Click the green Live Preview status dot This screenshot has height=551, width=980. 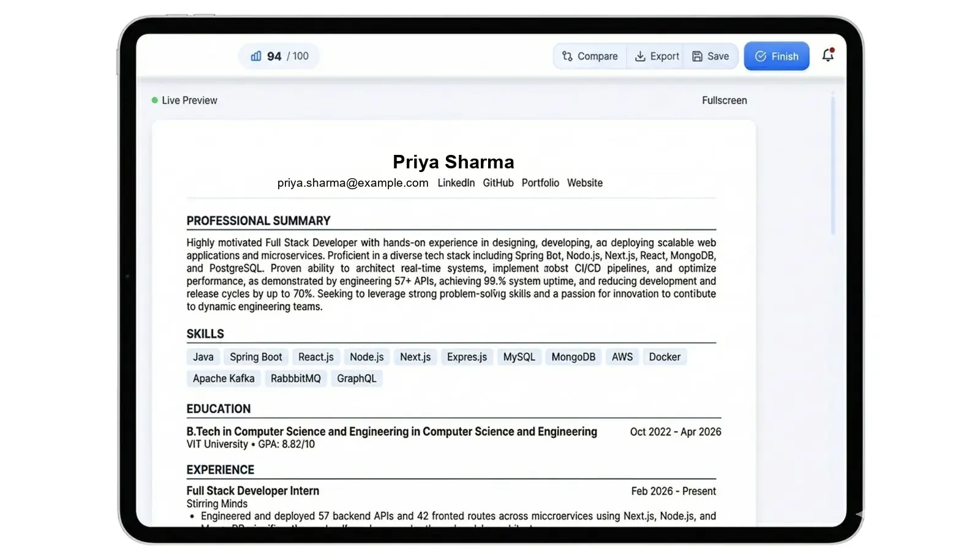click(155, 100)
